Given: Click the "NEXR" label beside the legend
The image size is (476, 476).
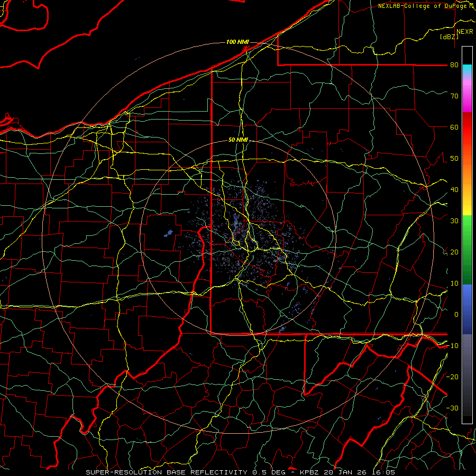Looking at the screenshot, I should (x=464, y=32).
